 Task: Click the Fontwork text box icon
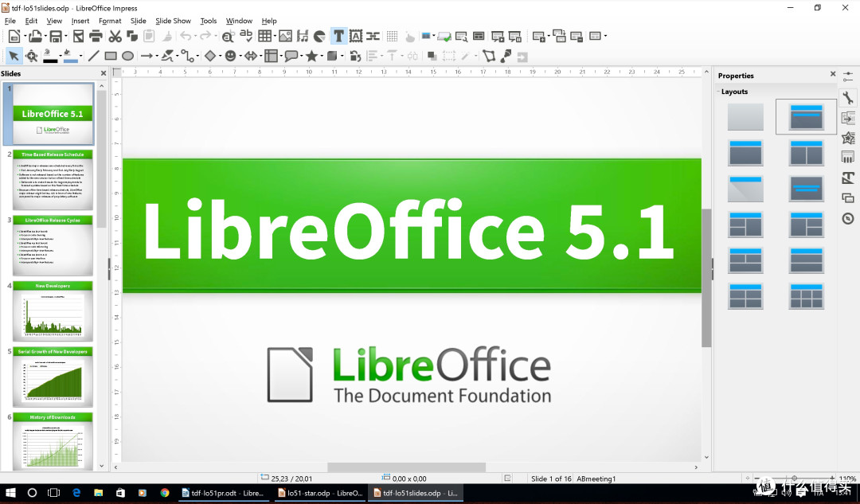pyautogui.click(x=356, y=36)
